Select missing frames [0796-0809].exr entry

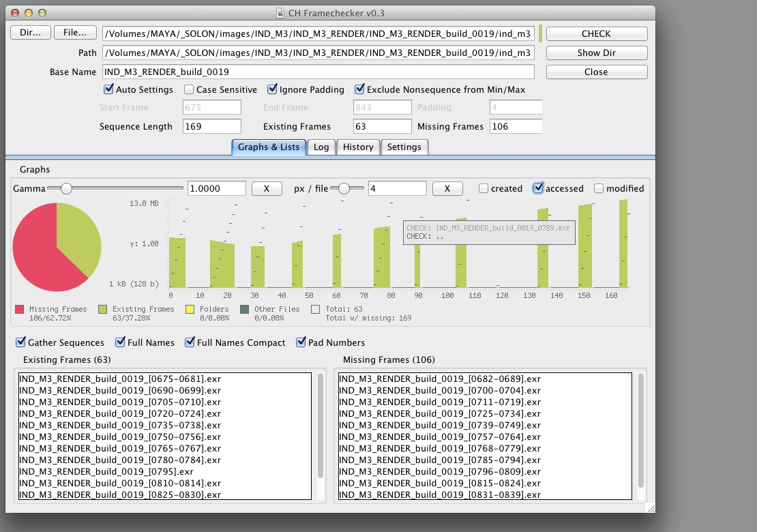[485, 472]
